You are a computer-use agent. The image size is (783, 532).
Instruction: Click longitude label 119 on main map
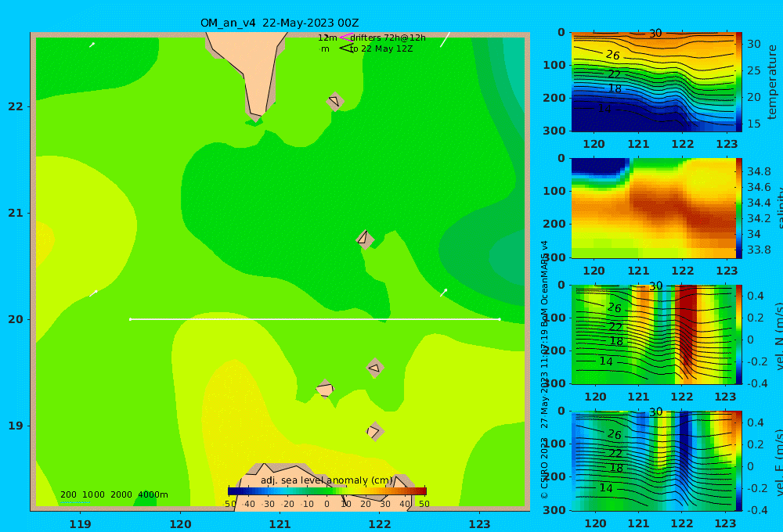80,524
